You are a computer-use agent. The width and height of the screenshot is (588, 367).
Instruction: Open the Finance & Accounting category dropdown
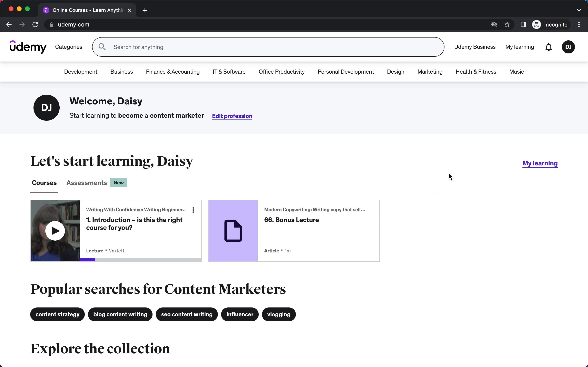coord(173,71)
